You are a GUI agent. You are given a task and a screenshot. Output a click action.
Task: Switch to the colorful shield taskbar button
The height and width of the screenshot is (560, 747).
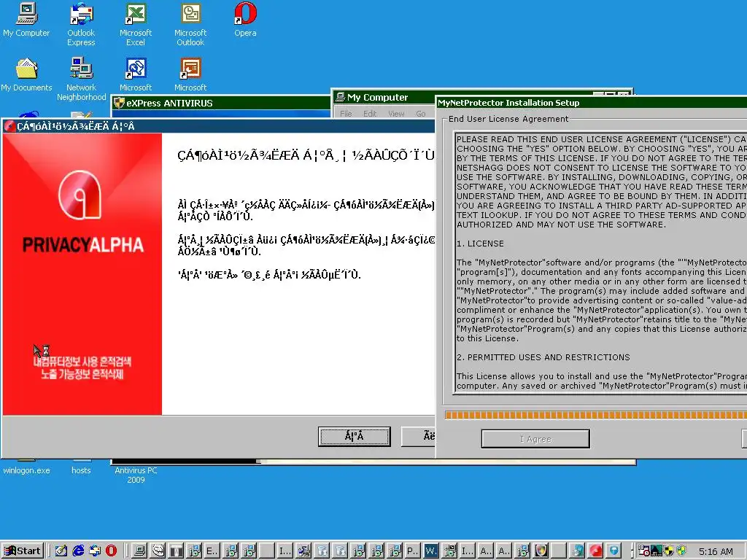[541, 551]
